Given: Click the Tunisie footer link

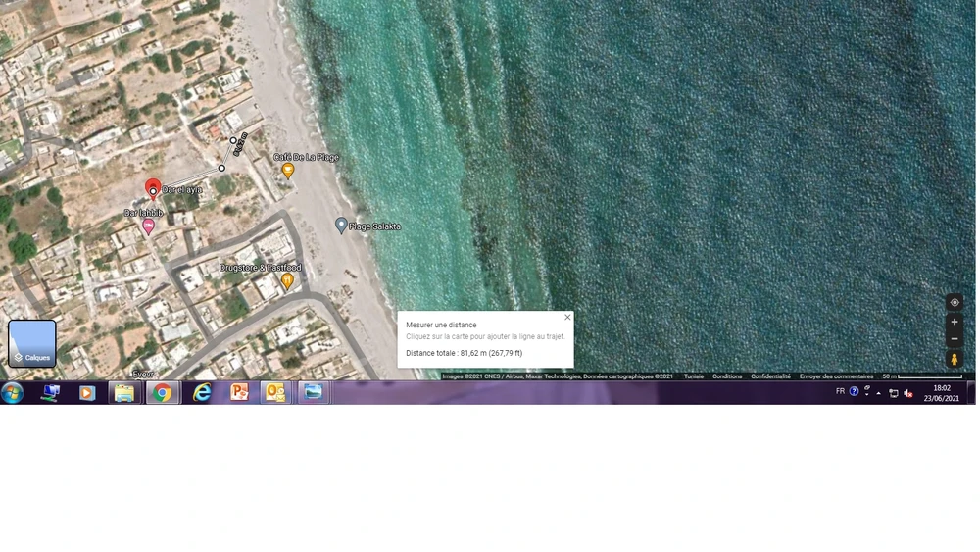Looking at the screenshot, I should 694,376.
